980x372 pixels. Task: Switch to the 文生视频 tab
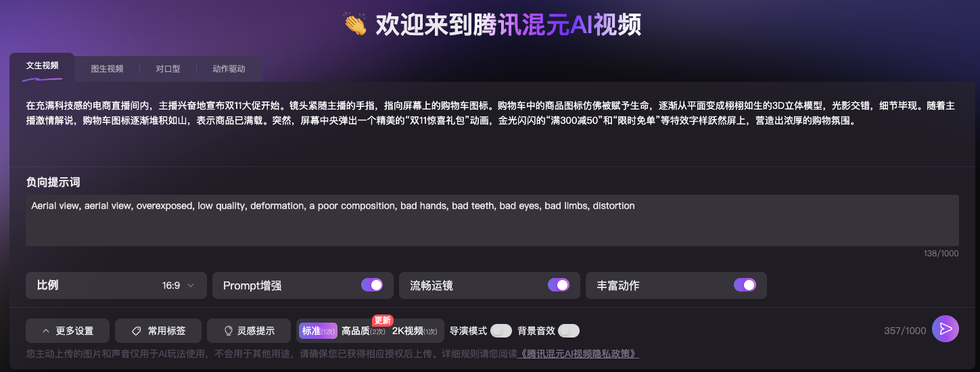pyautogui.click(x=42, y=66)
